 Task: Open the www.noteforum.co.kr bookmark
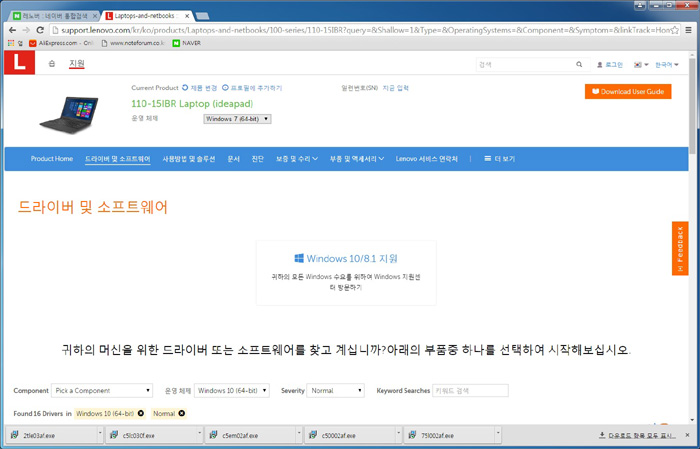point(133,43)
